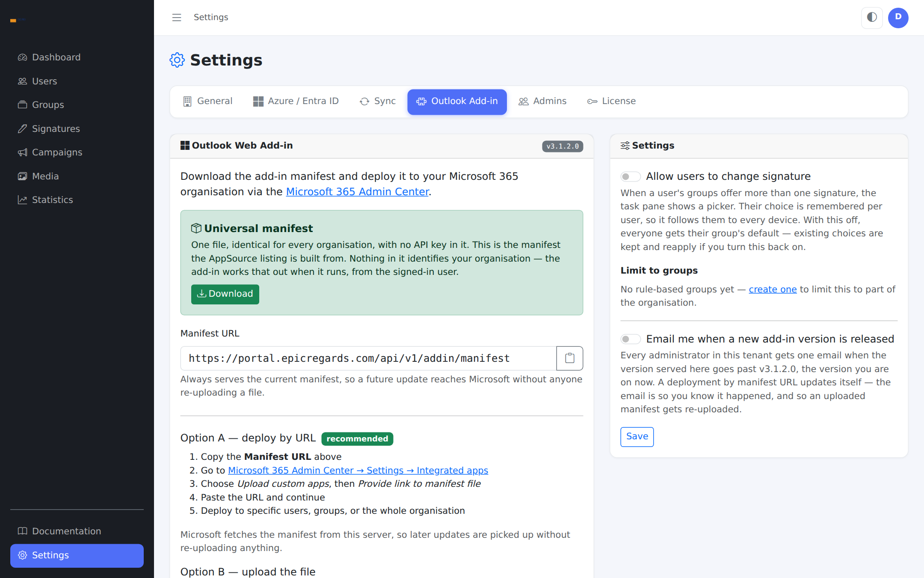
Task: Open the user avatar D menu
Action: [898, 18]
